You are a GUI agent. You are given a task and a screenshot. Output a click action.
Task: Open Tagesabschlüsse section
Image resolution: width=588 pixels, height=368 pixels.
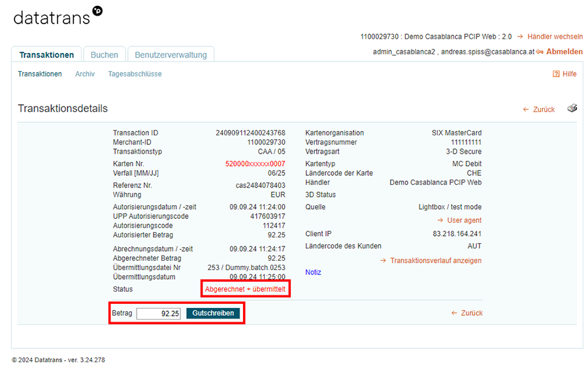click(x=135, y=74)
